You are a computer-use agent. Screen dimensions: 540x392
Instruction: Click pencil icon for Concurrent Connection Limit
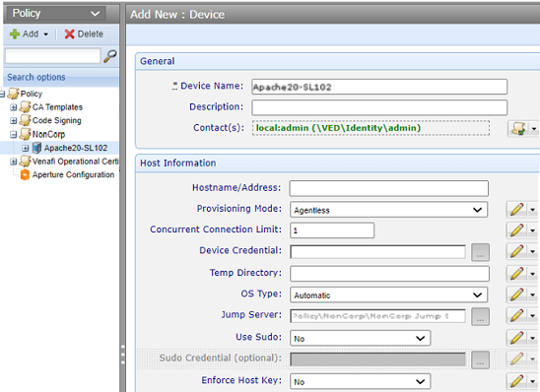517,230
